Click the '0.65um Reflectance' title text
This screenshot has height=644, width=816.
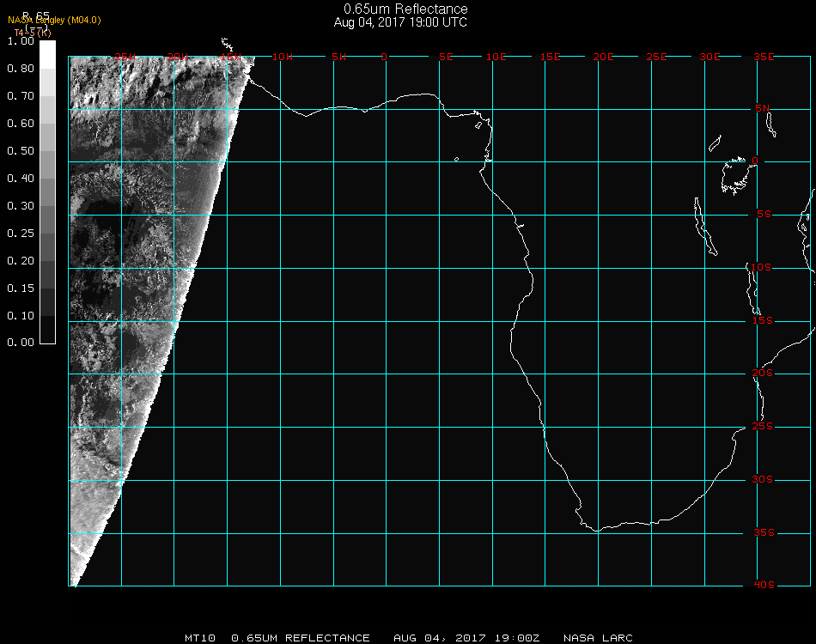tap(400, 9)
